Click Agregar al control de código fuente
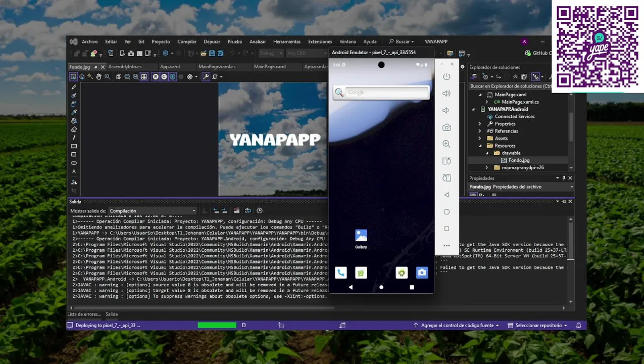The height and width of the screenshot is (364, 644). pyautogui.click(x=456, y=326)
